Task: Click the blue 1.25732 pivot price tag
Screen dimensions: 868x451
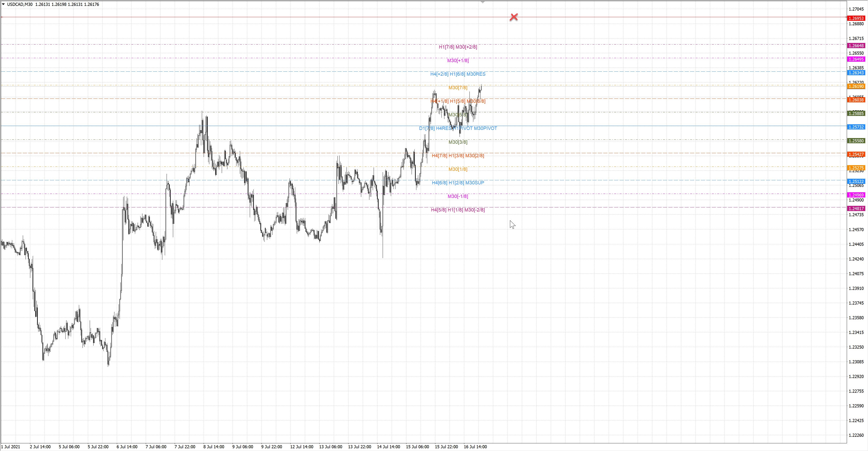Action: (x=856, y=127)
